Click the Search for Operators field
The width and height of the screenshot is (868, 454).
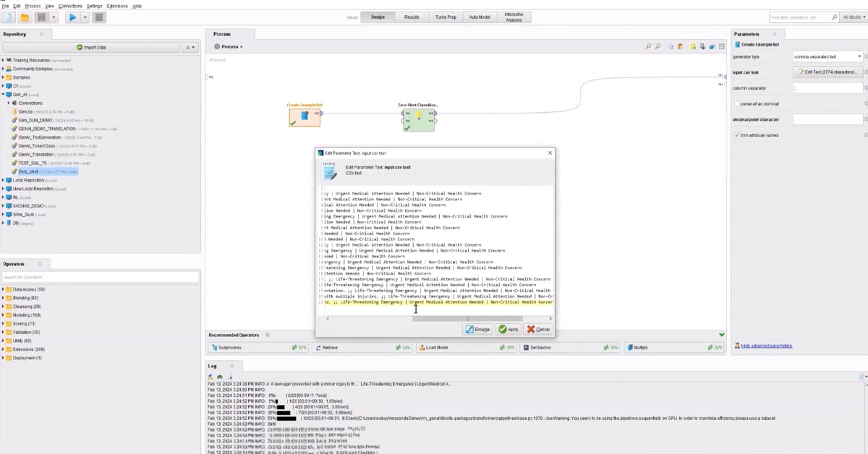101,278
